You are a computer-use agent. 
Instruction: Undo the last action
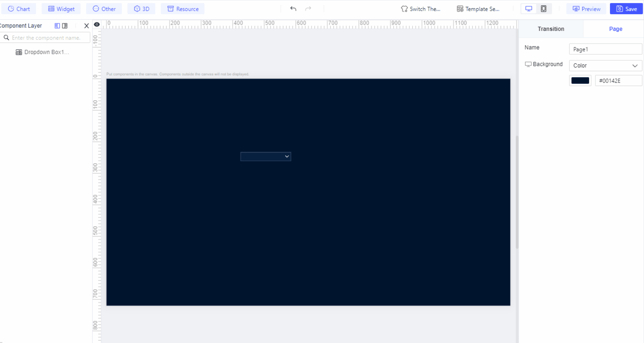[x=293, y=9]
